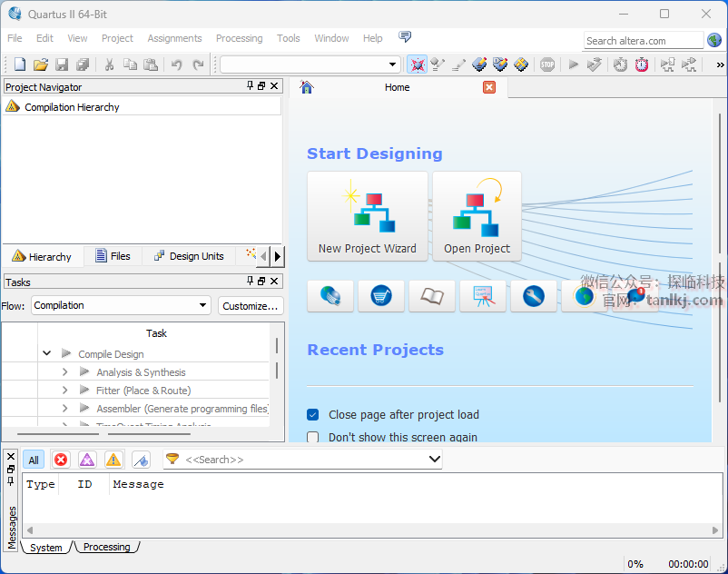
Task: Switch to the Files tab
Action: [x=113, y=256]
